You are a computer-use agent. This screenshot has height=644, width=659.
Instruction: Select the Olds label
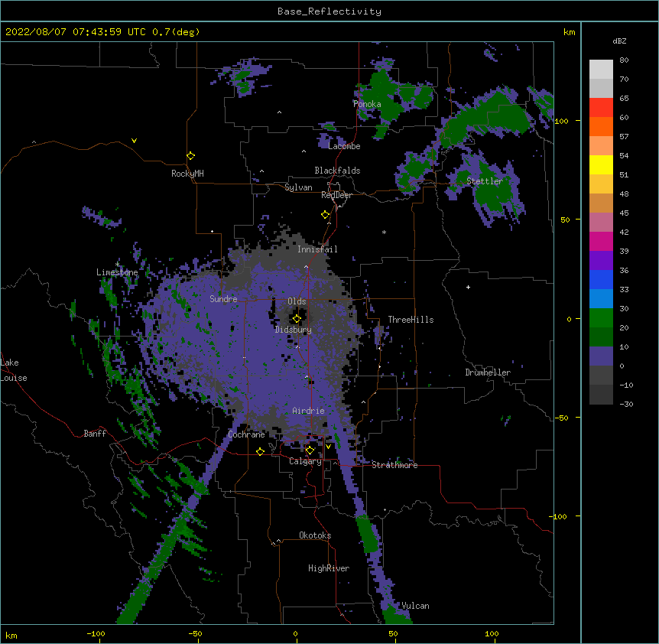pyautogui.click(x=297, y=301)
